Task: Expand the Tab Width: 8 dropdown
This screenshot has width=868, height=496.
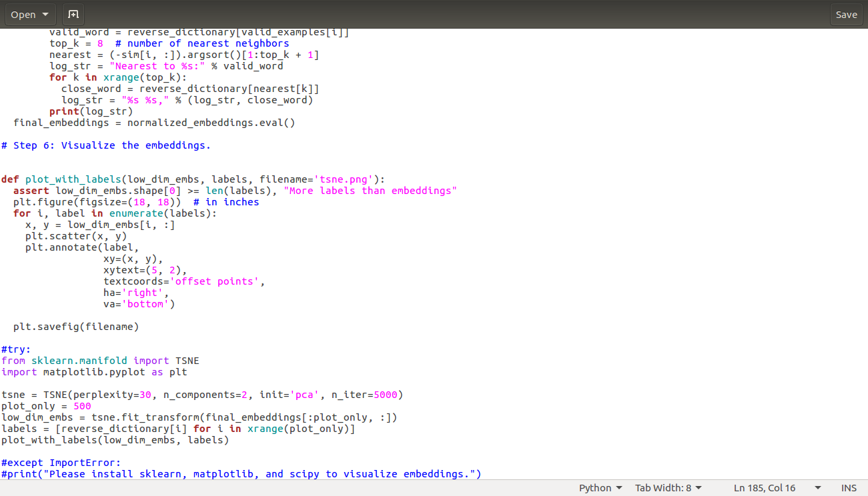Action: point(668,488)
